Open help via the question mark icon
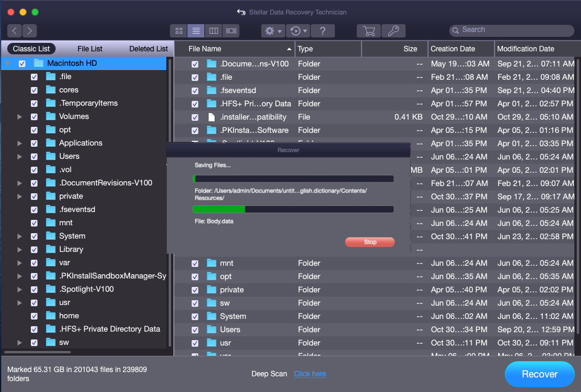The height and width of the screenshot is (392, 581). point(322,31)
